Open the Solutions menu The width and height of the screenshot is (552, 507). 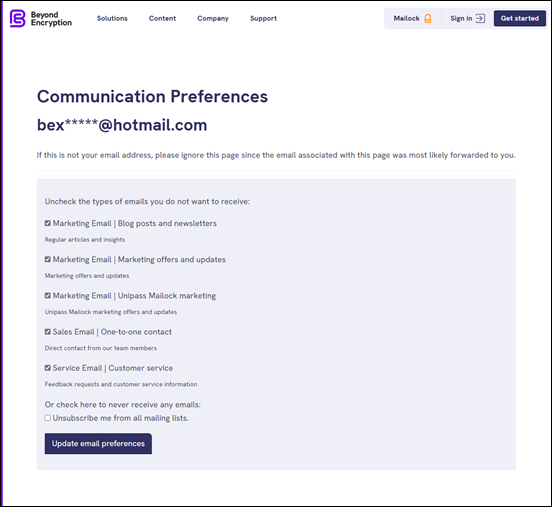tap(112, 18)
